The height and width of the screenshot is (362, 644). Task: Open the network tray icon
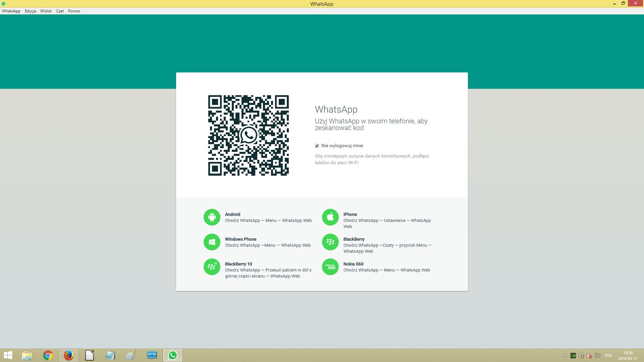click(597, 356)
